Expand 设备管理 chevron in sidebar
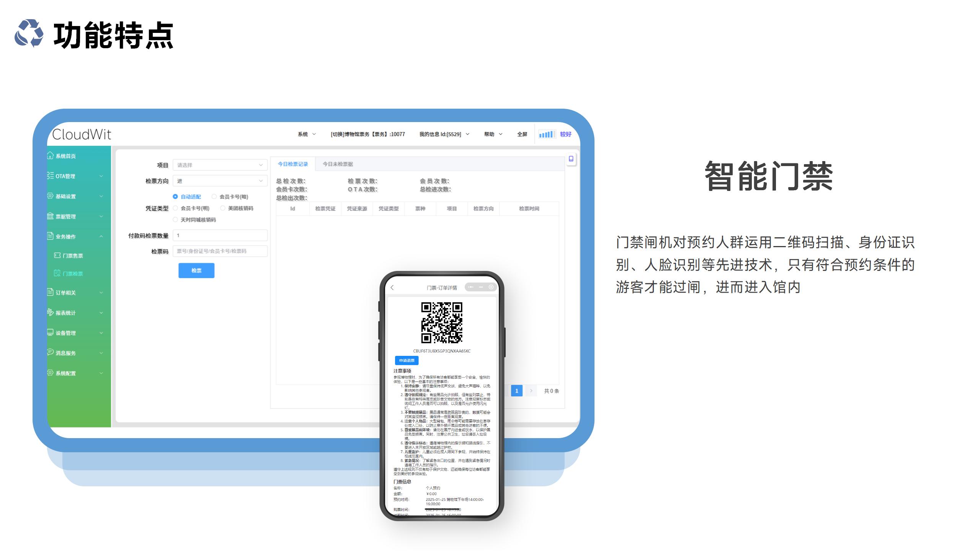The height and width of the screenshot is (551, 980). coord(101,333)
